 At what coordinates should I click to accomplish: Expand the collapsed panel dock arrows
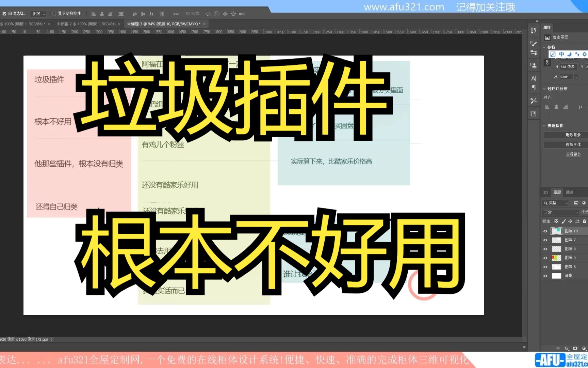537,21
